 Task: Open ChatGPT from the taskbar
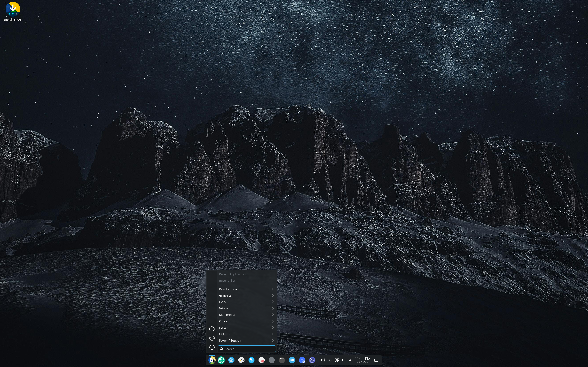tap(221, 360)
